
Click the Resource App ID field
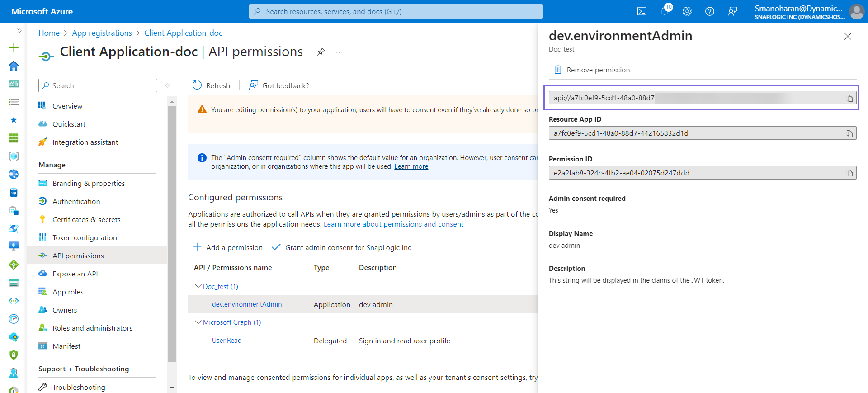coord(703,133)
